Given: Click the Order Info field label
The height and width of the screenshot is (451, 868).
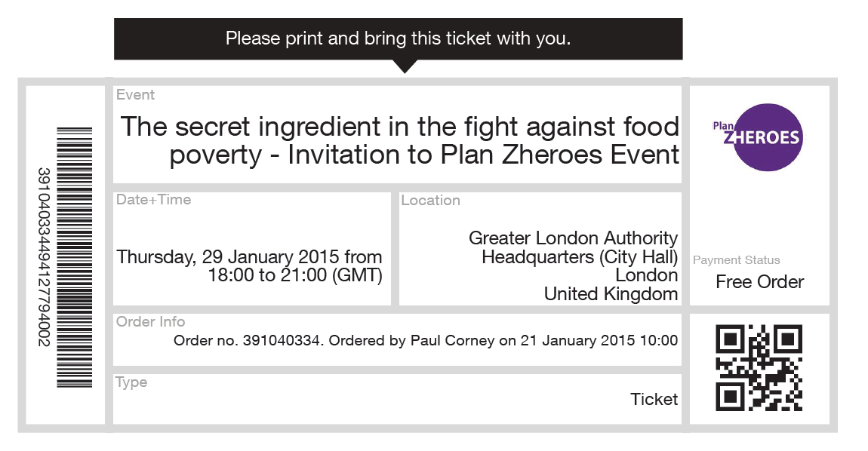Looking at the screenshot, I should [x=151, y=322].
